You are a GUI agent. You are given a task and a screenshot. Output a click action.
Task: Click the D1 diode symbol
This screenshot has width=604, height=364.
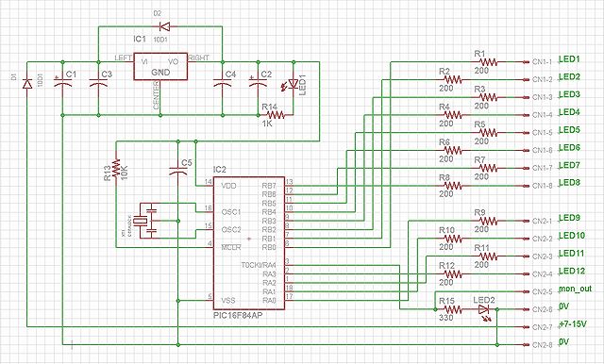tap(27, 84)
